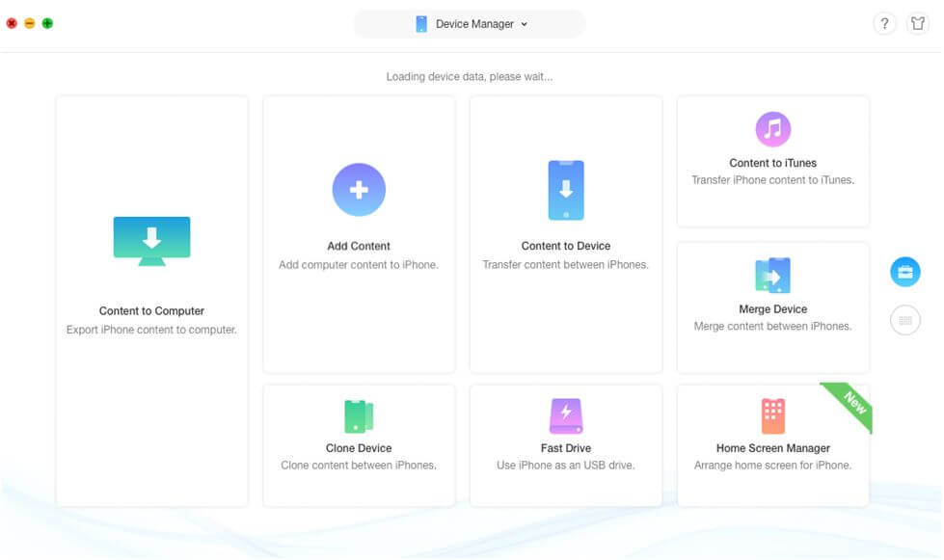Click the Transfer iPhone content to iTunes link
This screenshot has height=560, width=944.
tap(771, 179)
